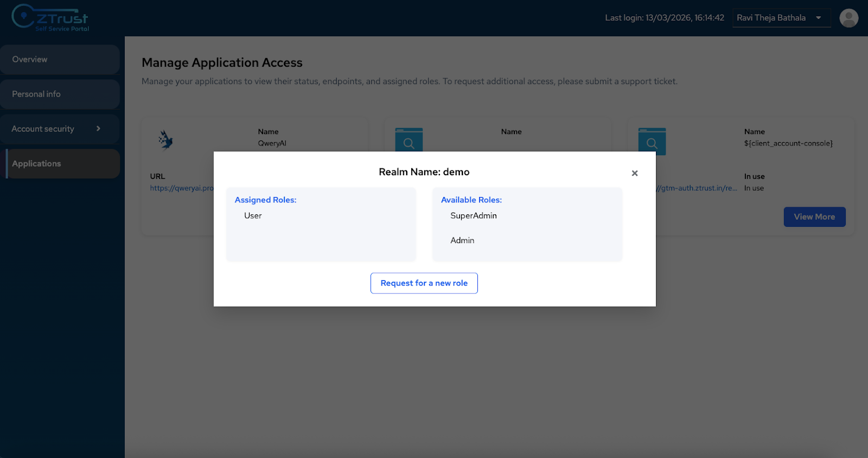Image resolution: width=868 pixels, height=458 pixels.
Task: Expand the Account security chevron
Action: coord(98,129)
